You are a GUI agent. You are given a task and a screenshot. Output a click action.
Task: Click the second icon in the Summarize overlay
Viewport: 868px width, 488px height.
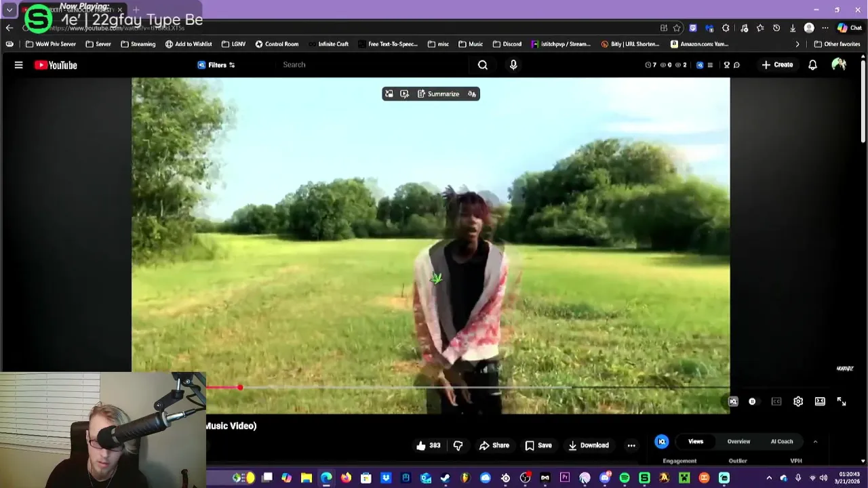tap(405, 94)
